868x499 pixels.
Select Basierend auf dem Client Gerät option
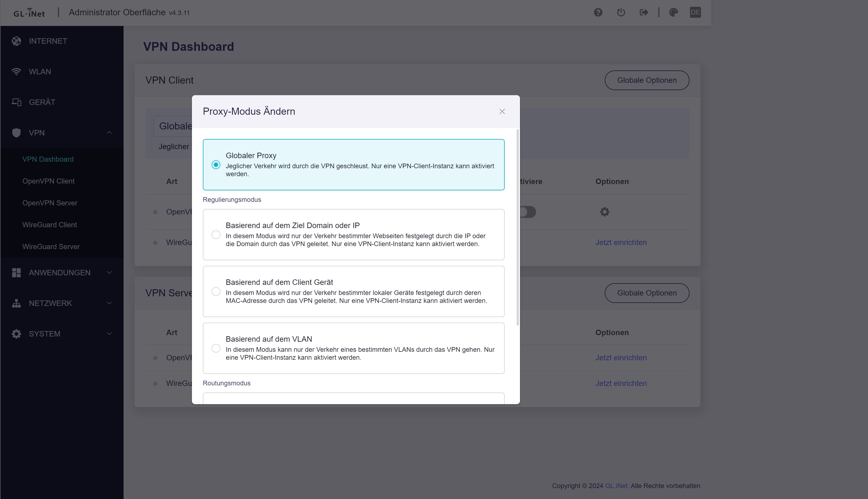click(216, 292)
